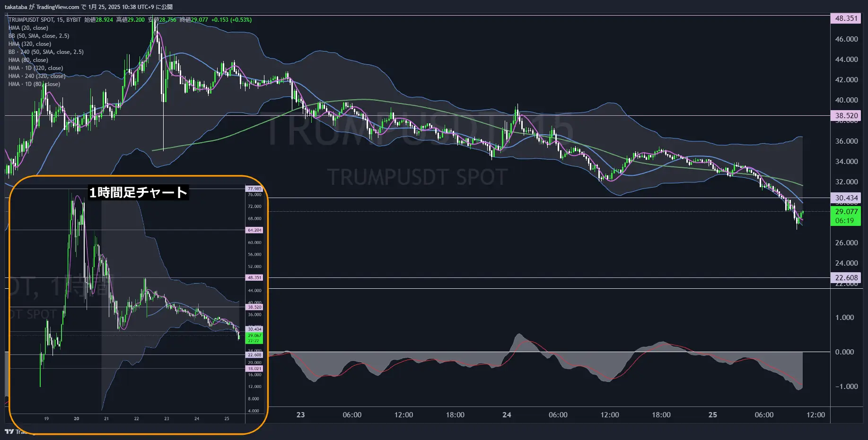Click the 56.000 tick in the hourly inset

pos(254,255)
